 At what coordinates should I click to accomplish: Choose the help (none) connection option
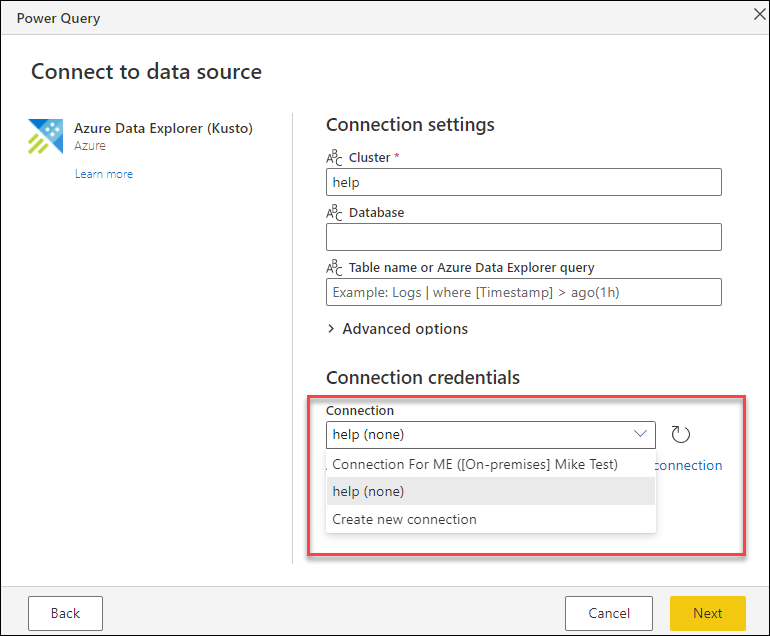(369, 491)
